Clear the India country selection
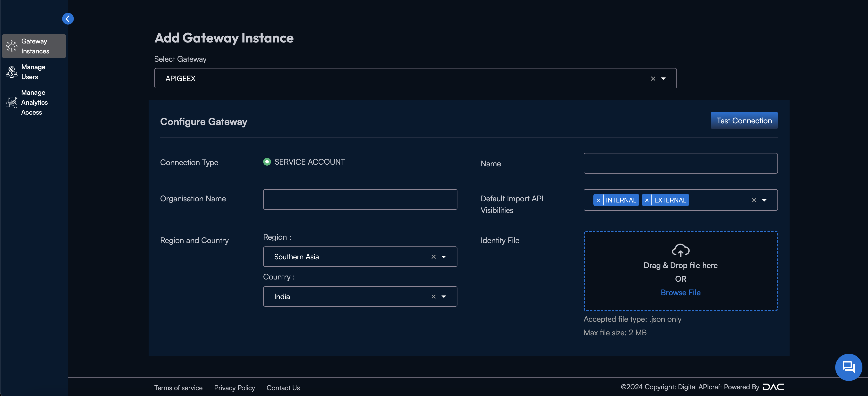Image resolution: width=868 pixels, height=396 pixels. click(x=434, y=297)
